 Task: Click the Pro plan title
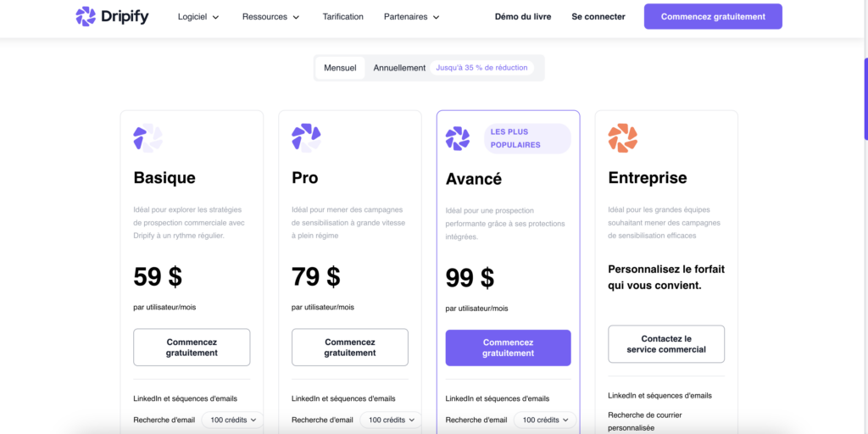[x=305, y=178]
